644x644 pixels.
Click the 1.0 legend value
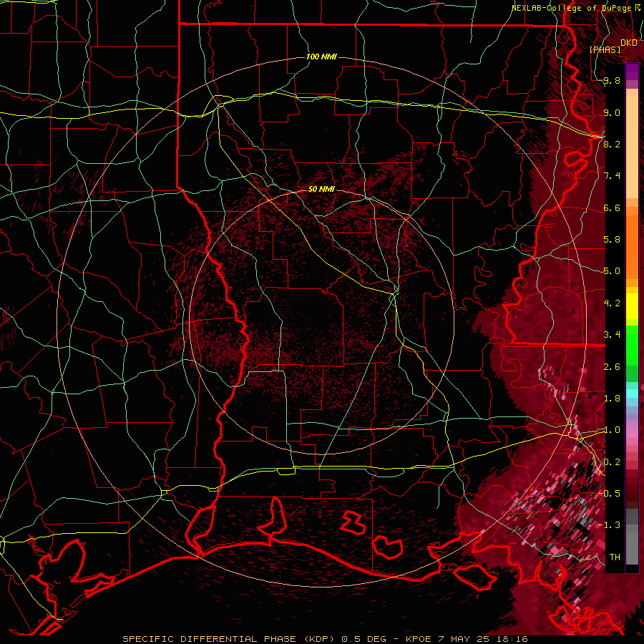612,430
